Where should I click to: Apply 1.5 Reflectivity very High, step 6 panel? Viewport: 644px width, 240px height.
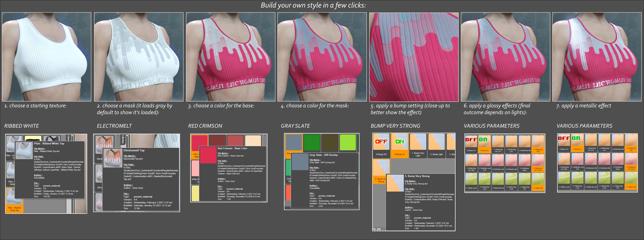[471, 163]
